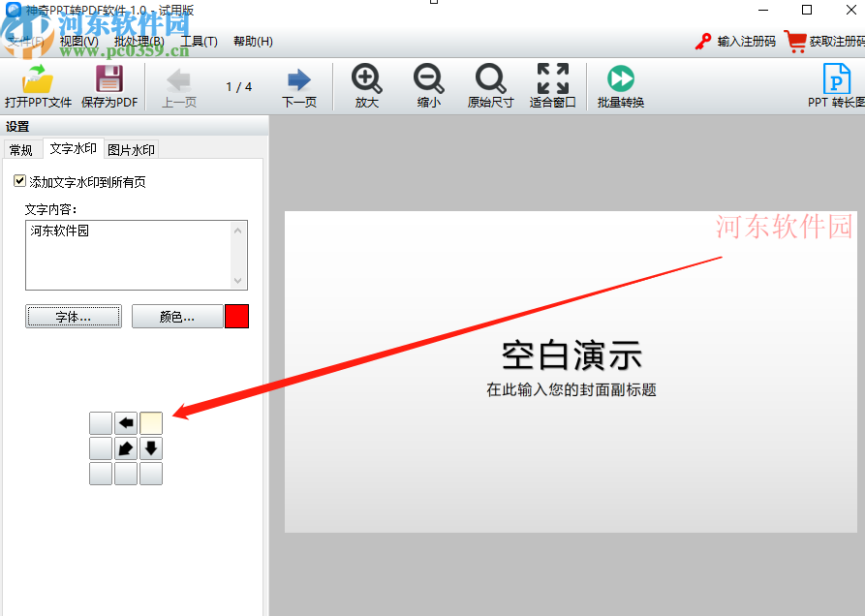Switch to the 常规 settings tab
This screenshot has height=616, width=865.
(x=21, y=149)
